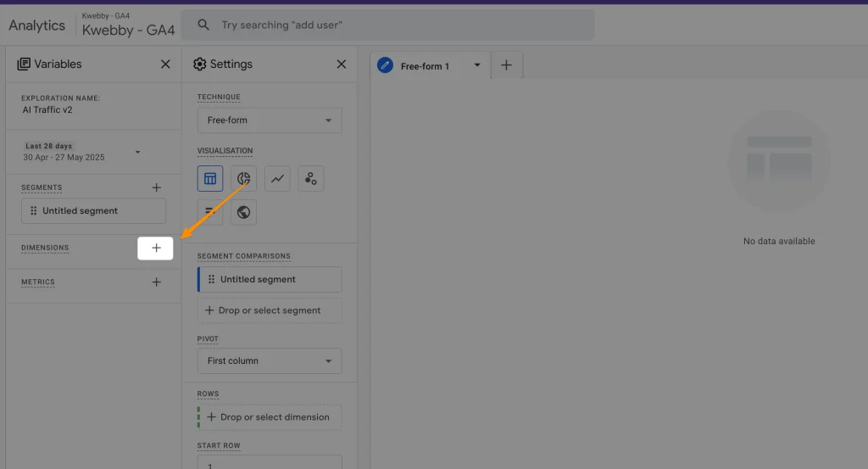The width and height of the screenshot is (868, 469).
Task: Click the SEGMENT COMPARISONS label
Action: click(243, 256)
